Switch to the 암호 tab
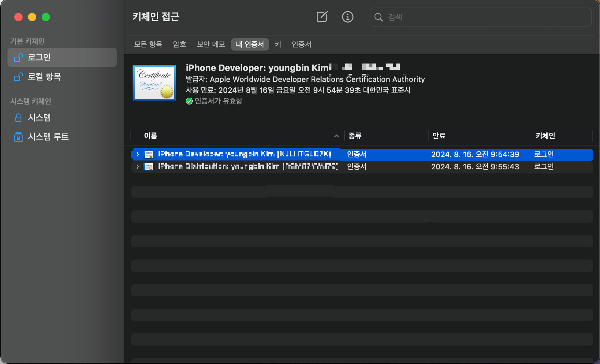Image resolution: width=600 pixels, height=364 pixels. 179,44
